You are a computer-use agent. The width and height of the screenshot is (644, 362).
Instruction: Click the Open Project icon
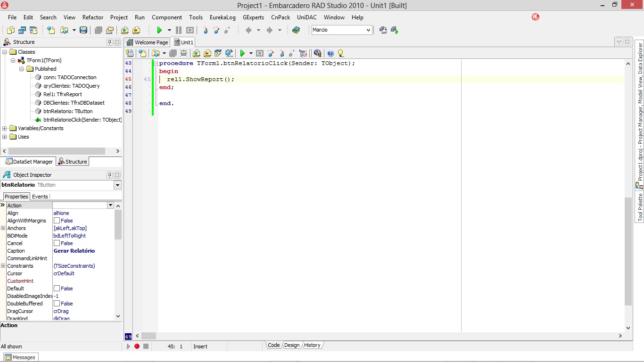(x=110, y=30)
